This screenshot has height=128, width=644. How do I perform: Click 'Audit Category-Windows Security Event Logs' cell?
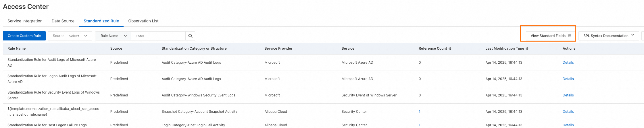coord(199,95)
